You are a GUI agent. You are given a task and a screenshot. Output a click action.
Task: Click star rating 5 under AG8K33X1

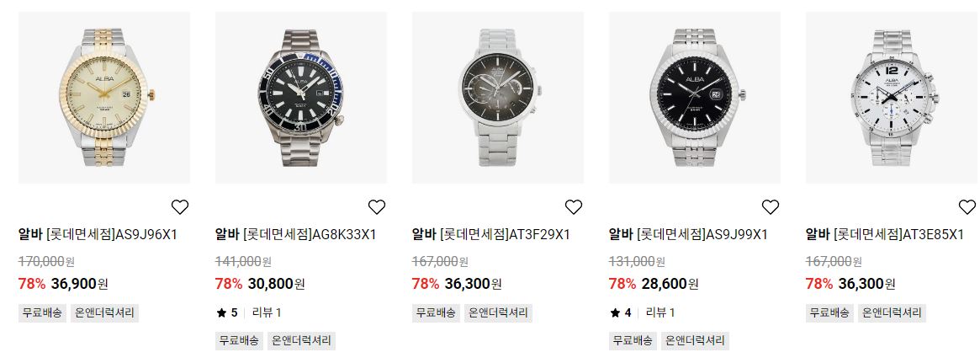[x=227, y=312]
